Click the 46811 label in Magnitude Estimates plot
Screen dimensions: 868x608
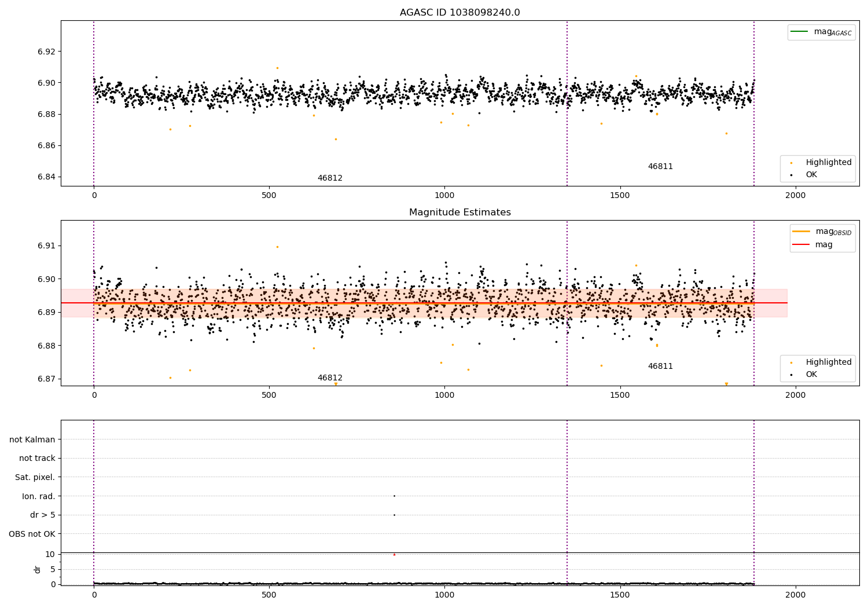pos(660,366)
